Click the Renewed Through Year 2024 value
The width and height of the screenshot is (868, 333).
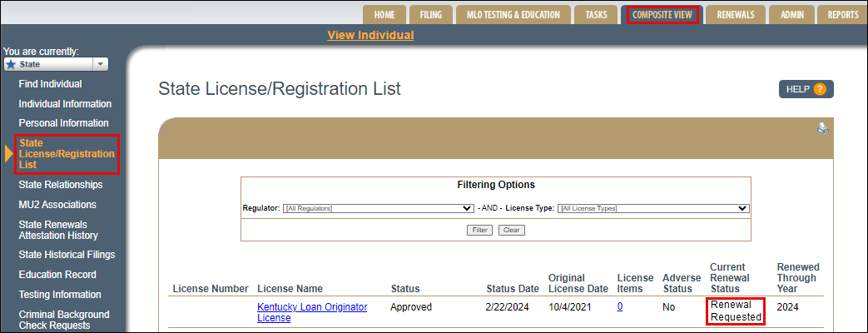point(788,306)
